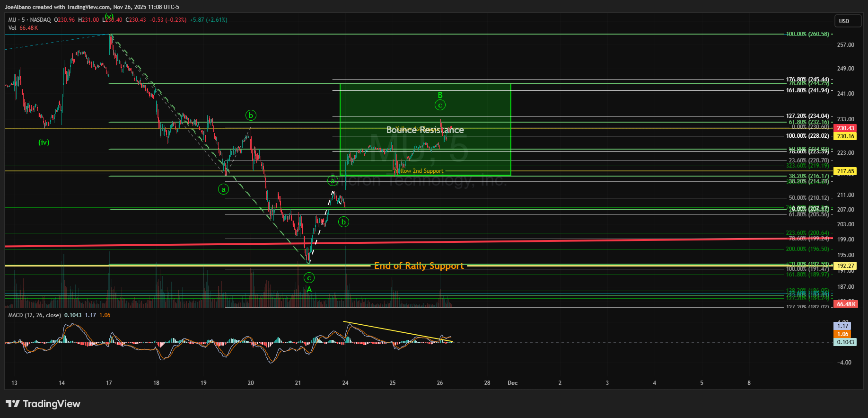Viewport: 868px width, 418px height.
Task: Click the date 28 on the time axis
Action: point(487,383)
